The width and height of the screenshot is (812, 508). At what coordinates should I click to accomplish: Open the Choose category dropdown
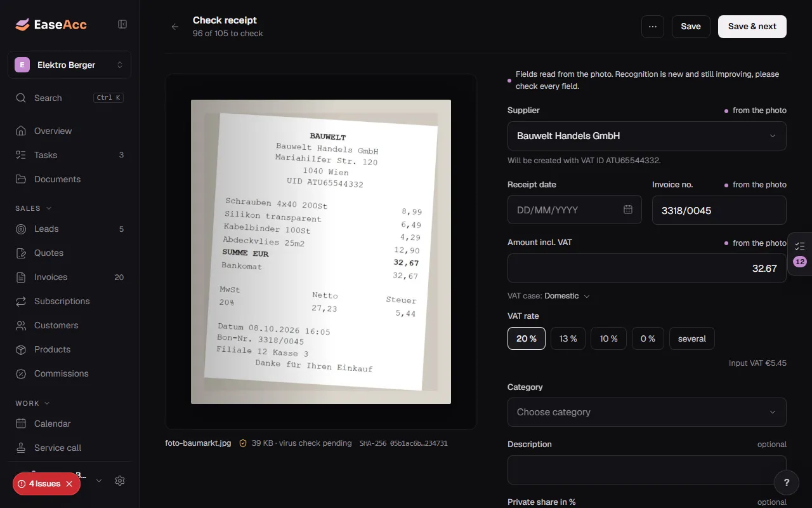coord(647,412)
